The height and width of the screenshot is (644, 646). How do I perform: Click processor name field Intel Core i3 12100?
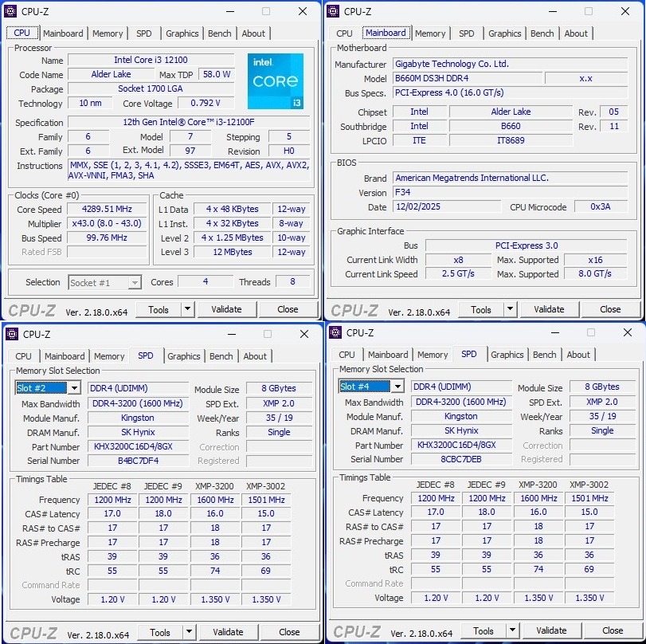pos(151,60)
